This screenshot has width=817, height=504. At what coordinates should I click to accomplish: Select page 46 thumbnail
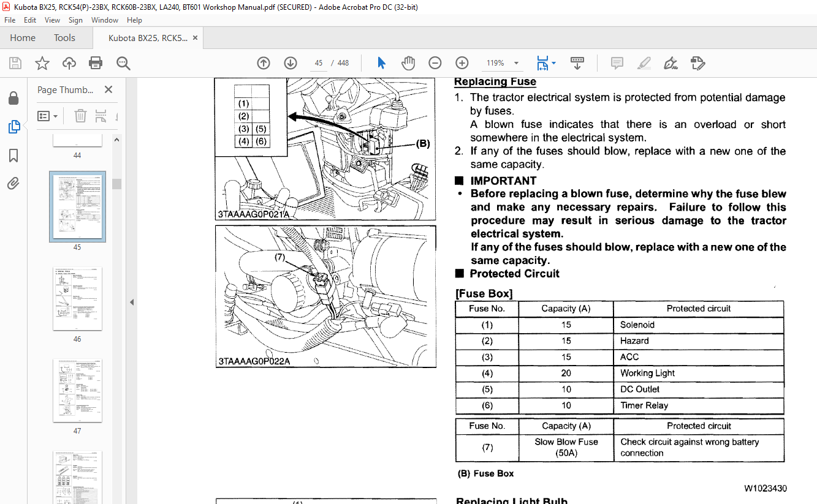(77, 299)
